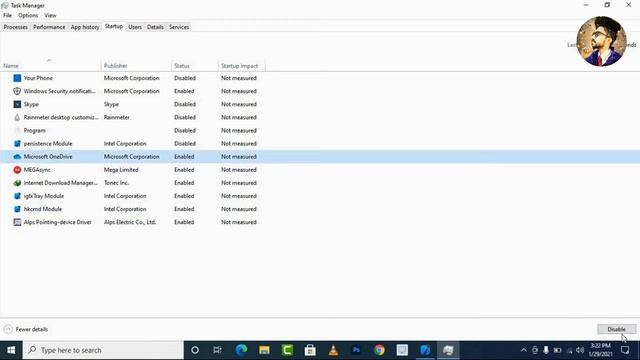Click the volume speaker tray icon
This screenshot has height=360, width=640.
click(580, 350)
